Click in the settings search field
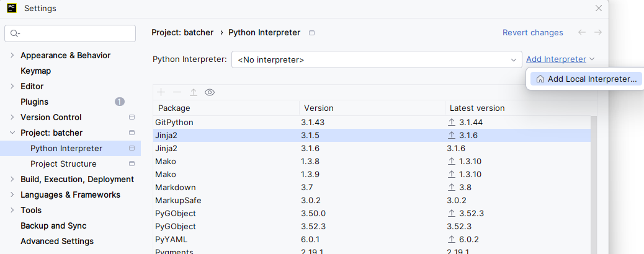Image resolution: width=644 pixels, height=254 pixels. [70, 33]
